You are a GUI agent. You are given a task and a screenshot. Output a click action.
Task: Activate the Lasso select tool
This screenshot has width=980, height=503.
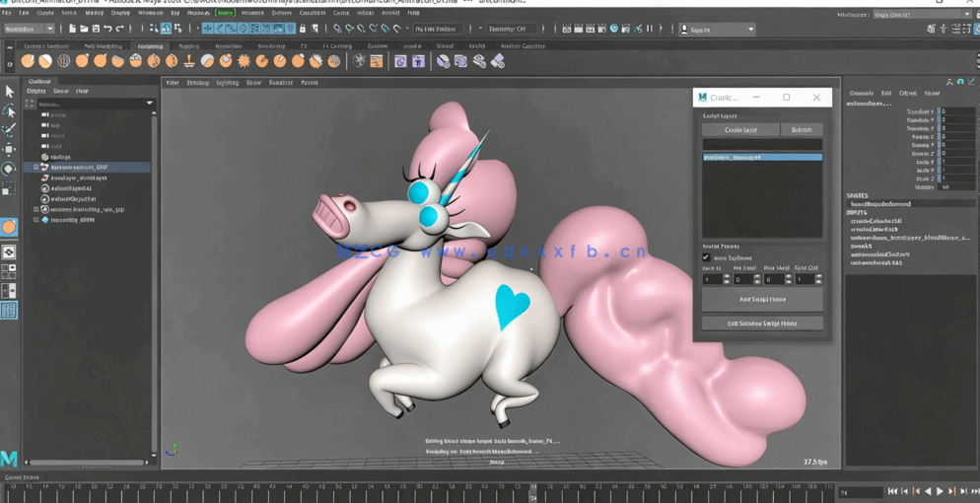[x=10, y=110]
